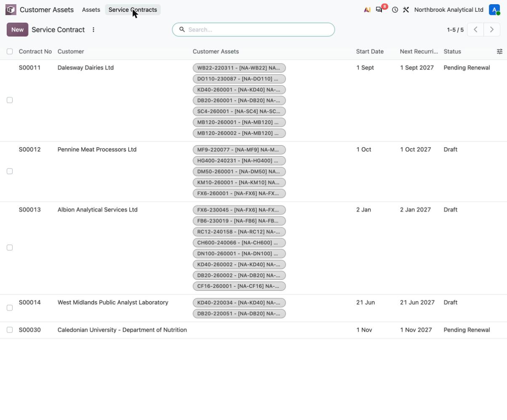Viewport: 507px width, 420px height.
Task: Open the activities clock icon
Action: tap(395, 10)
